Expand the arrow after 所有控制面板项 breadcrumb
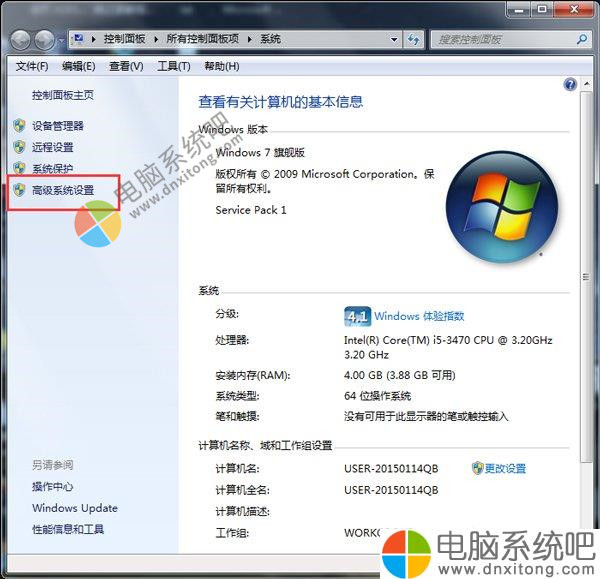This screenshot has height=579, width=600. coord(250,39)
